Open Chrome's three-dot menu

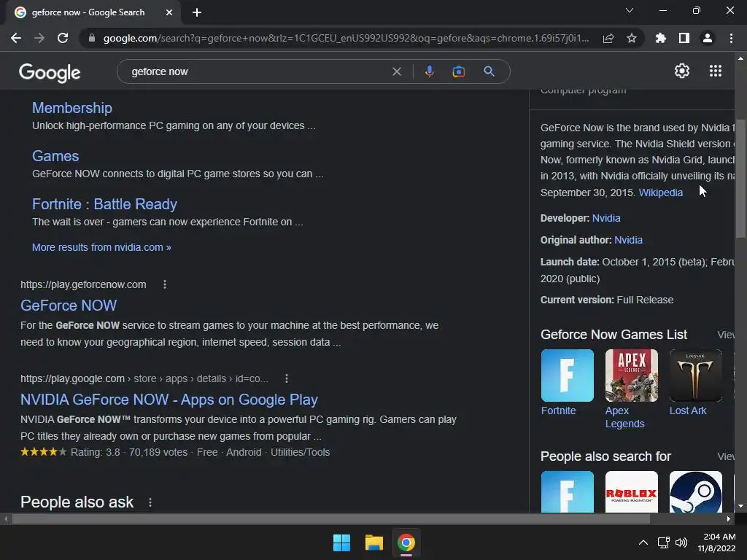point(731,38)
